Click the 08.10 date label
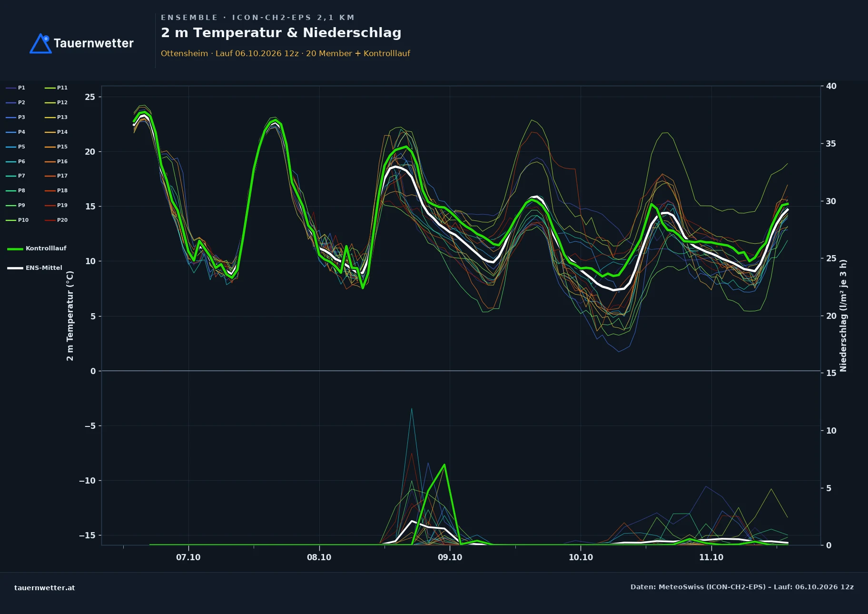This screenshot has height=614, width=868. pyautogui.click(x=319, y=557)
